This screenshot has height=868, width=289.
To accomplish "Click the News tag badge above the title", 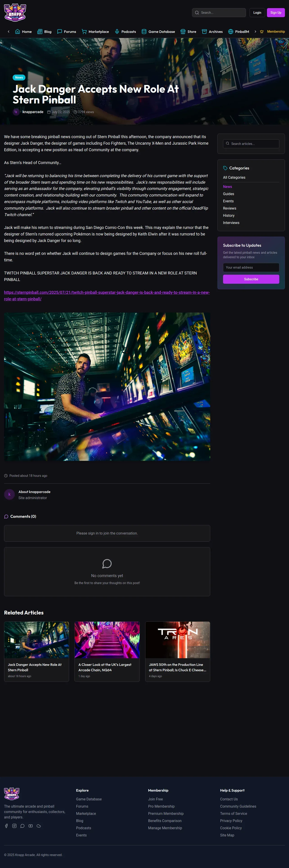I will click(x=19, y=78).
